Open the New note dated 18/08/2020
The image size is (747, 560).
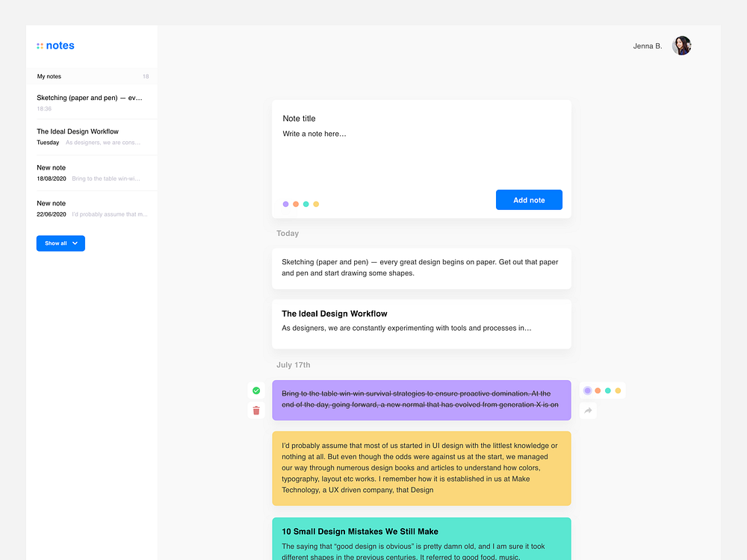[x=90, y=172]
